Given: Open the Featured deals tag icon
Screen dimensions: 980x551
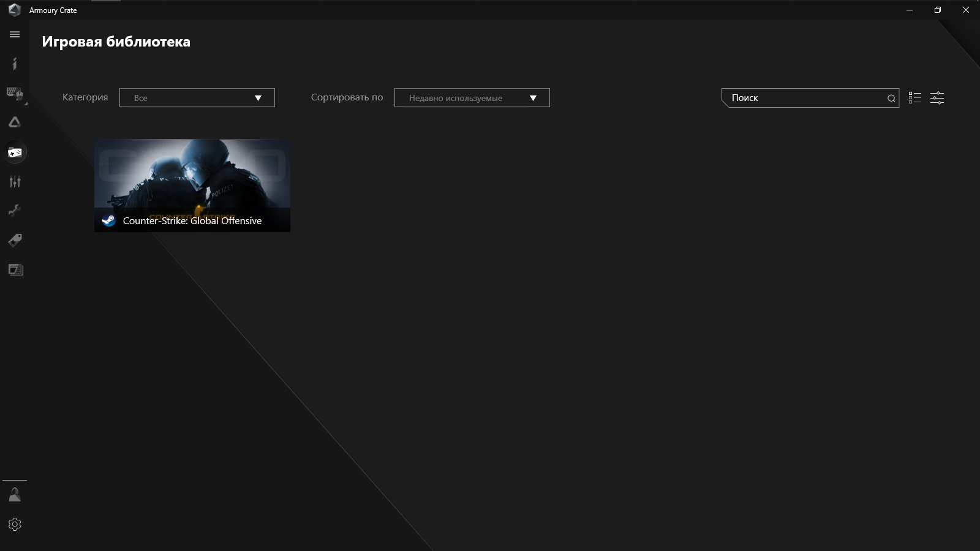Looking at the screenshot, I should click(15, 240).
